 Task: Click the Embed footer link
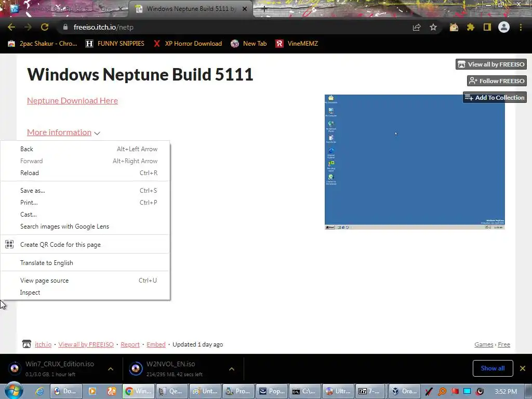pyautogui.click(x=156, y=344)
